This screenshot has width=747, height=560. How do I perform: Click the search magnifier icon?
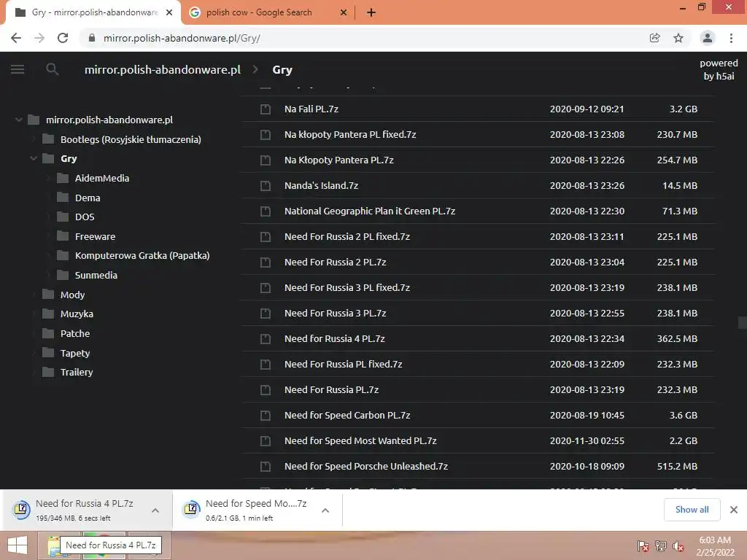[53, 69]
